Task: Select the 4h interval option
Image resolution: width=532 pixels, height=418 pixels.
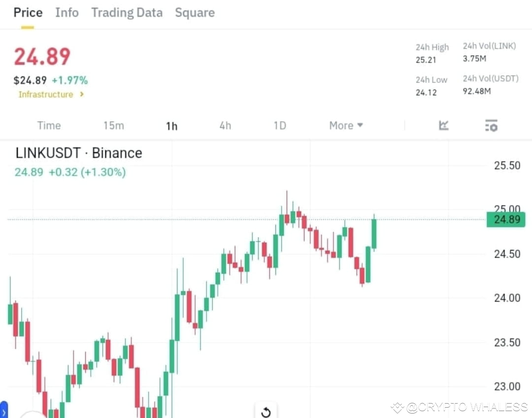Action: click(225, 126)
